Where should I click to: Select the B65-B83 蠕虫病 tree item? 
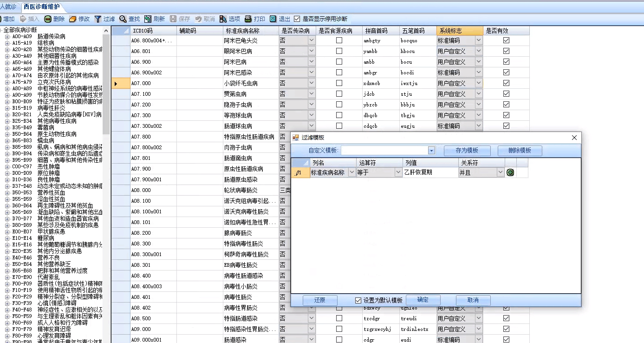[33, 140]
